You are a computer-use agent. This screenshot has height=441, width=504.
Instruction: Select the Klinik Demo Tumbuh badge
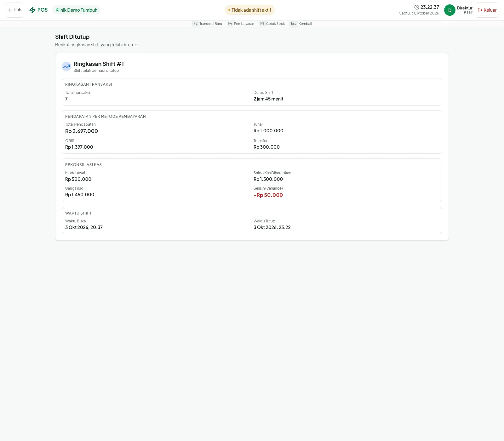tap(76, 10)
